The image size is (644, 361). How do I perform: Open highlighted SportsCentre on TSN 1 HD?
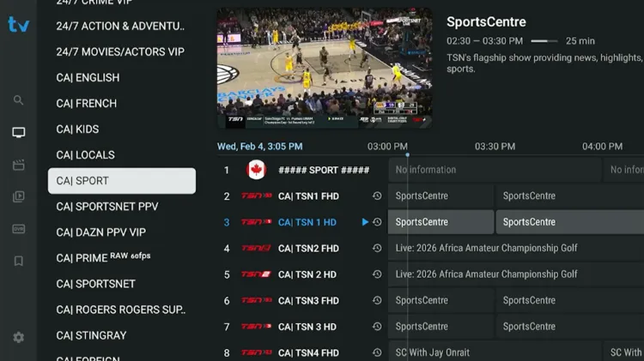coord(440,222)
